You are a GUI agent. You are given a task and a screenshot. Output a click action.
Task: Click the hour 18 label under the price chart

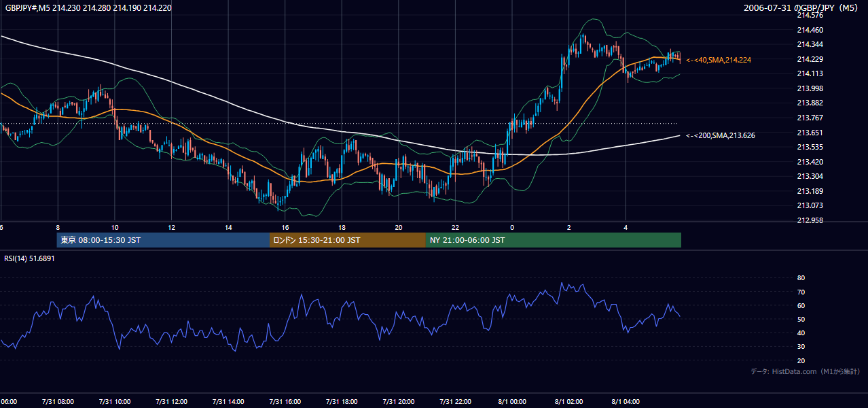tap(342, 227)
